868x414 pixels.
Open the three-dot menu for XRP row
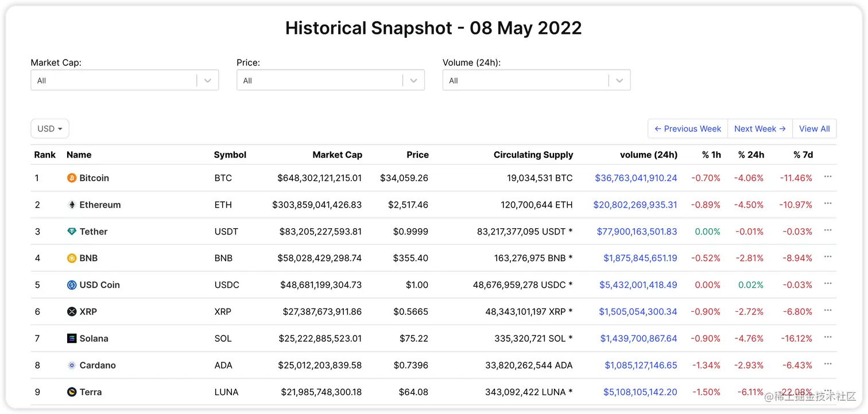(828, 310)
